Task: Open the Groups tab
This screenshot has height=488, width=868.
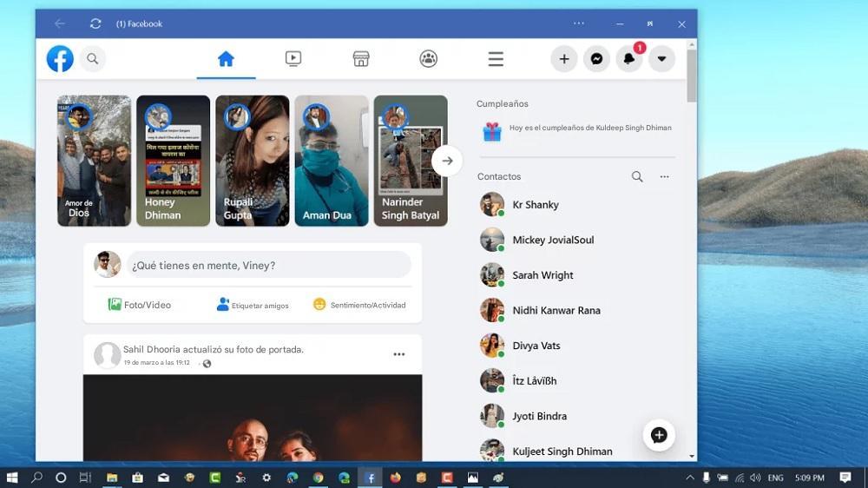Action: click(x=428, y=59)
